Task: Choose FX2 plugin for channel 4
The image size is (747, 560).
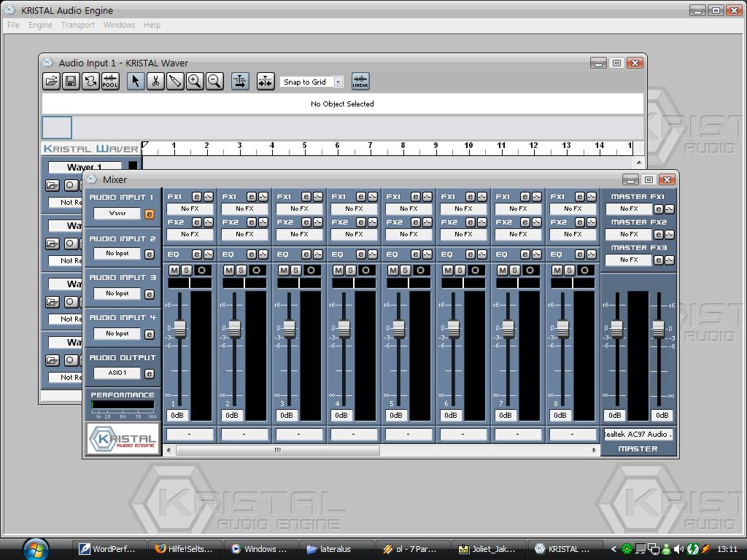Action: point(354,234)
